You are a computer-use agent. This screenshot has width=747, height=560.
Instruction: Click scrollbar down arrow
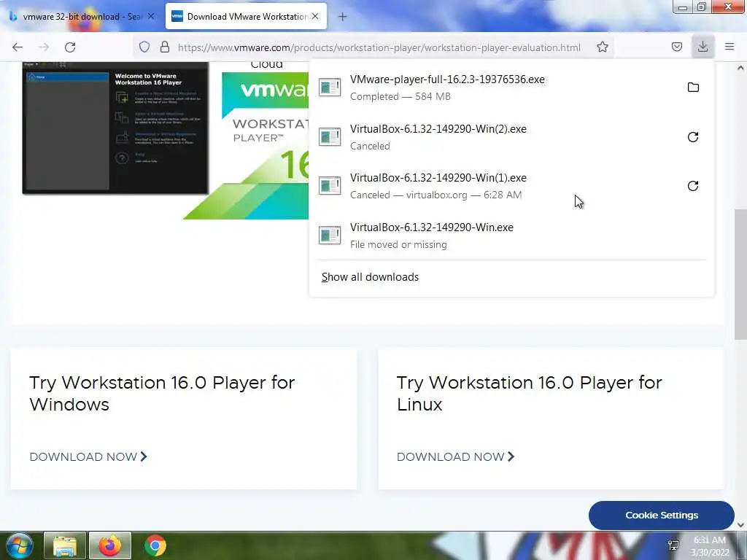(740, 525)
